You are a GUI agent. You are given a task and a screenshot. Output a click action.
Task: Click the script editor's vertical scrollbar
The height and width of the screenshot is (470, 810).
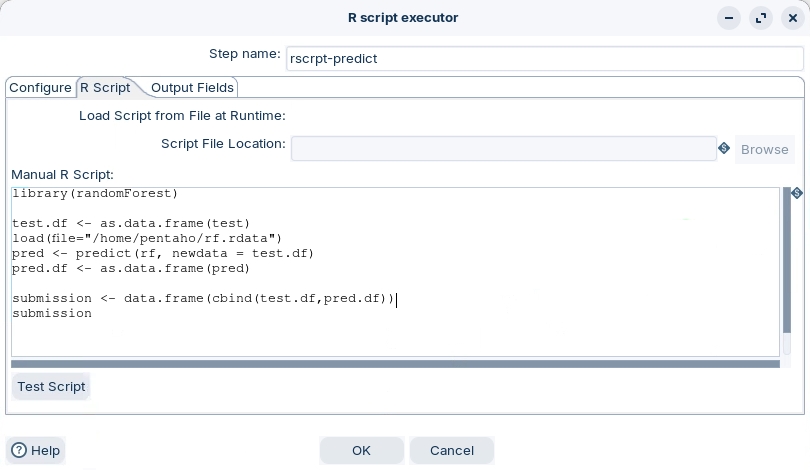(x=785, y=270)
